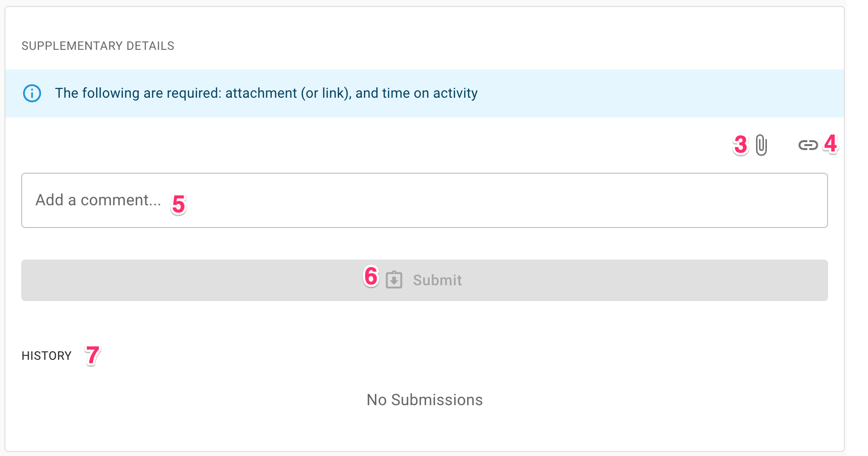Click inside the Add a comment field
Screen dimensions: 868x456
click(424, 200)
